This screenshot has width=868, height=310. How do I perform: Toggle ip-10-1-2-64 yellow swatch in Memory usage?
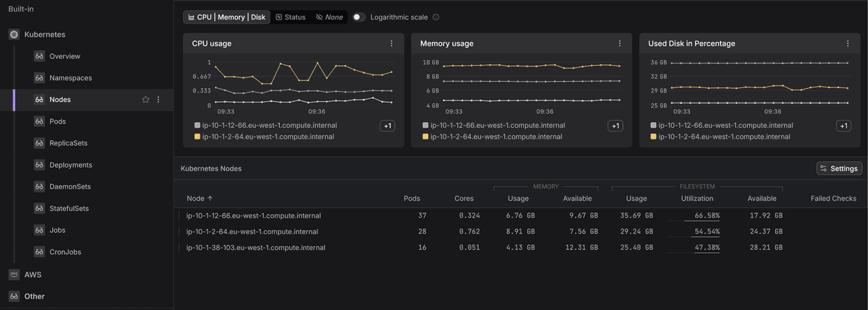(x=424, y=136)
